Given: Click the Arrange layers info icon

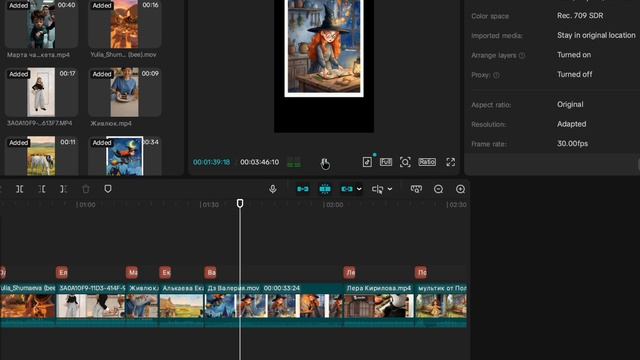Looking at the screenshot, I should [522, 56].
